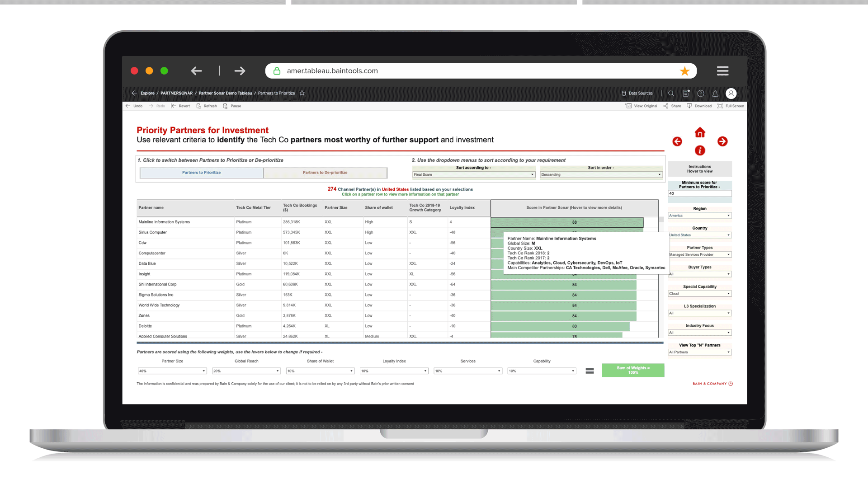Download the dashboard
This screenshot has height=488, width=868.
699,106
